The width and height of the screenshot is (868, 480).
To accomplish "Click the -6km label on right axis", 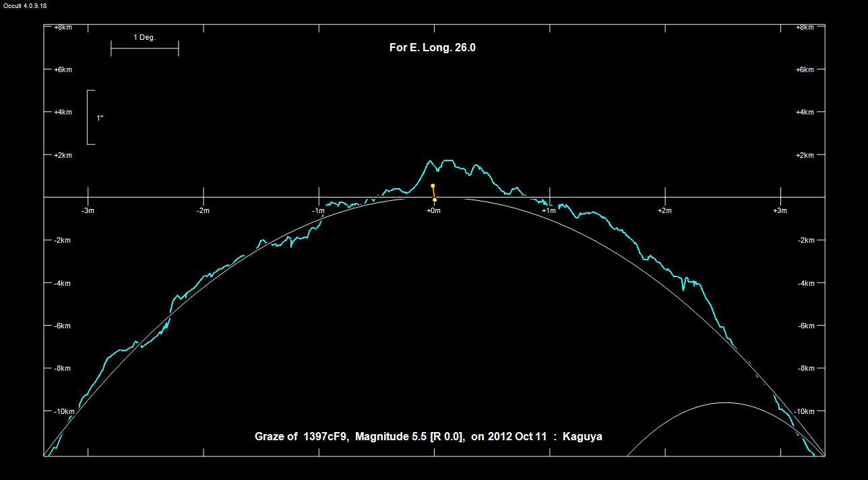I will pyautogui.click(x=805, y=326).
